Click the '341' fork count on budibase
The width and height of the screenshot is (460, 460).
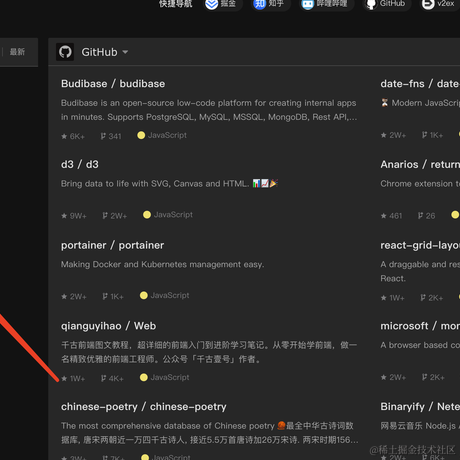pos(115,136)
